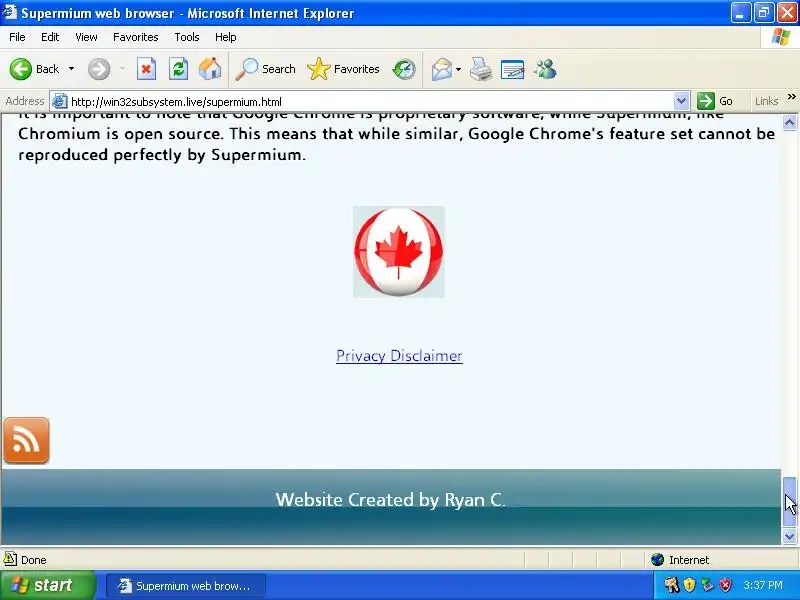Viewport: 800px width, 600px height.
Task: Click the IE icon in title bar
Action: [x=10, y=12]
